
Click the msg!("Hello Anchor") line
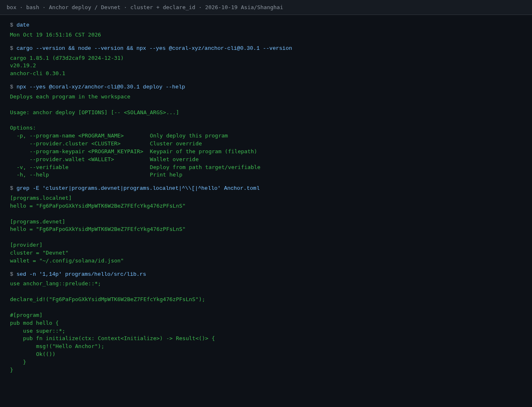pos(70,346)
